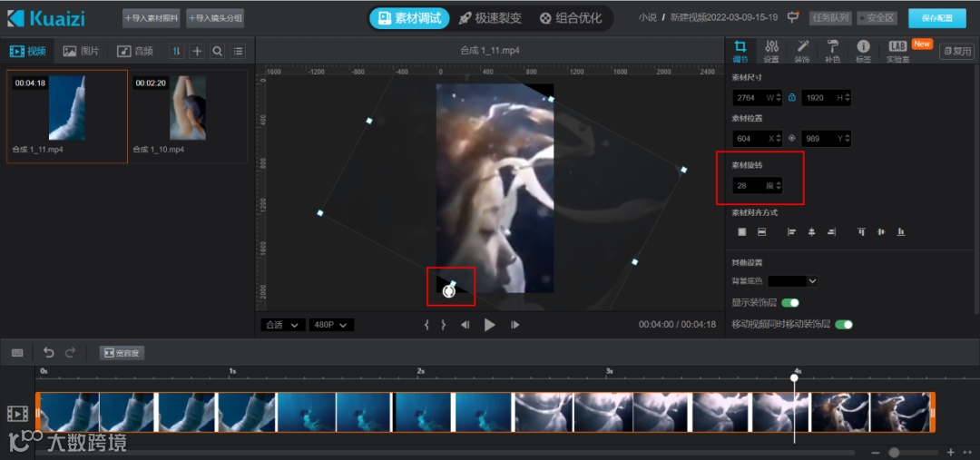Open the 装饰 decoration tab
980x460 pixels.
[802, 52]
